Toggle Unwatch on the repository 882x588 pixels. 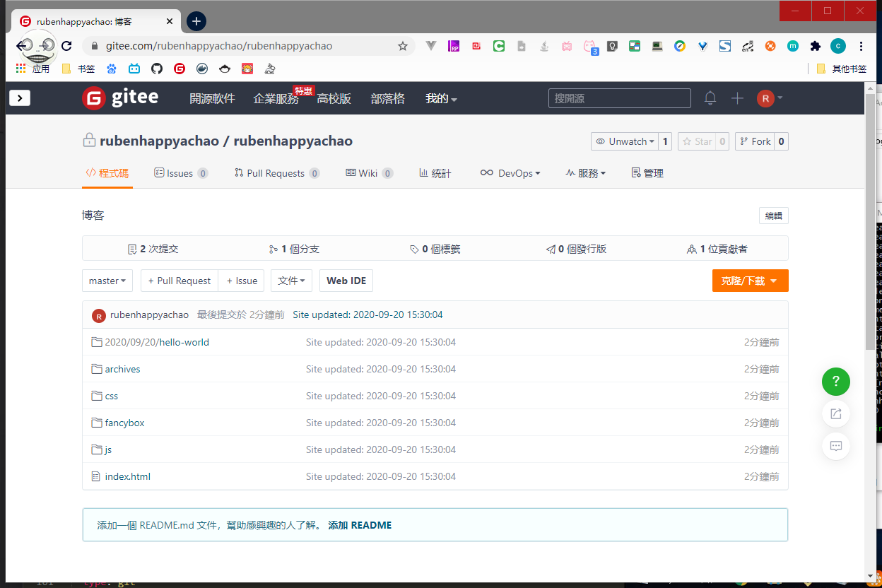[624, 141]
